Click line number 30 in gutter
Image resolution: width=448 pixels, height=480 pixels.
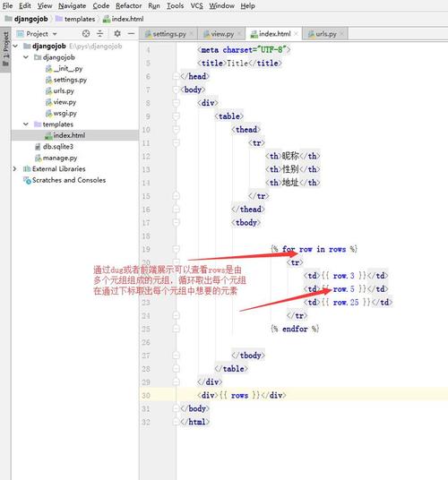[146, 396]
